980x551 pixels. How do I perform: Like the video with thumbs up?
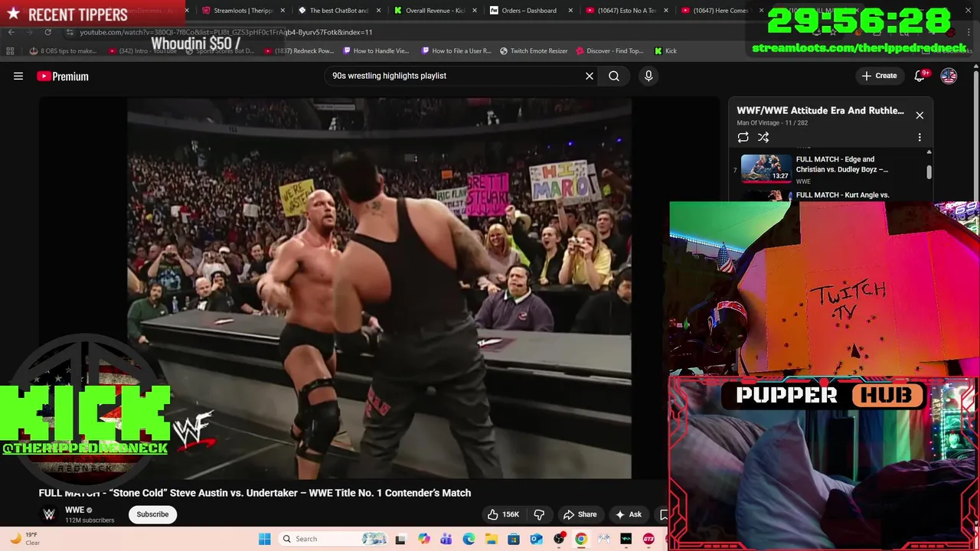(x=504, y=514)
